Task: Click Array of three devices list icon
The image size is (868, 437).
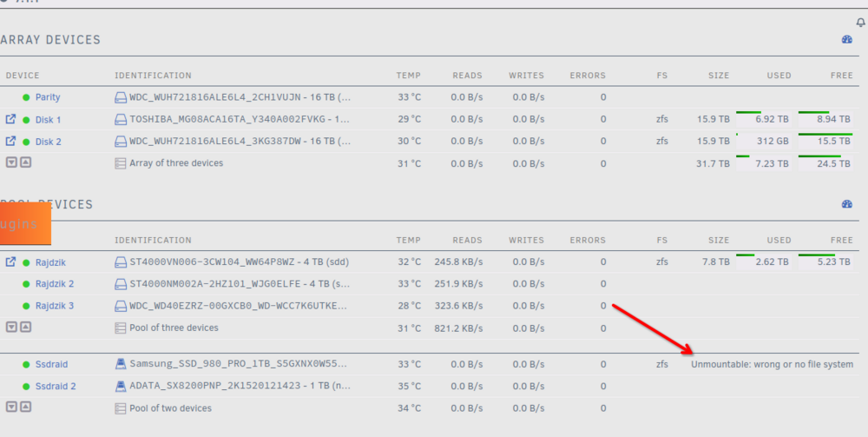Action: (x=120, y=163)
